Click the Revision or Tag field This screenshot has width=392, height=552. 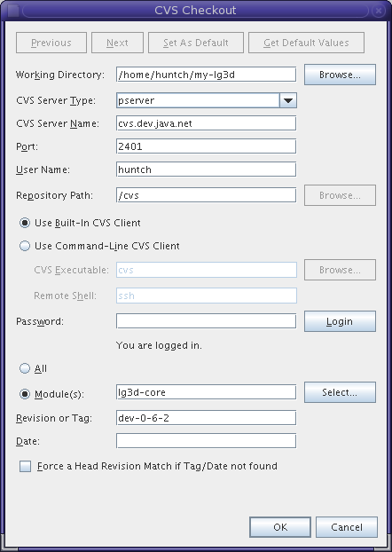[x=207, y=418]
